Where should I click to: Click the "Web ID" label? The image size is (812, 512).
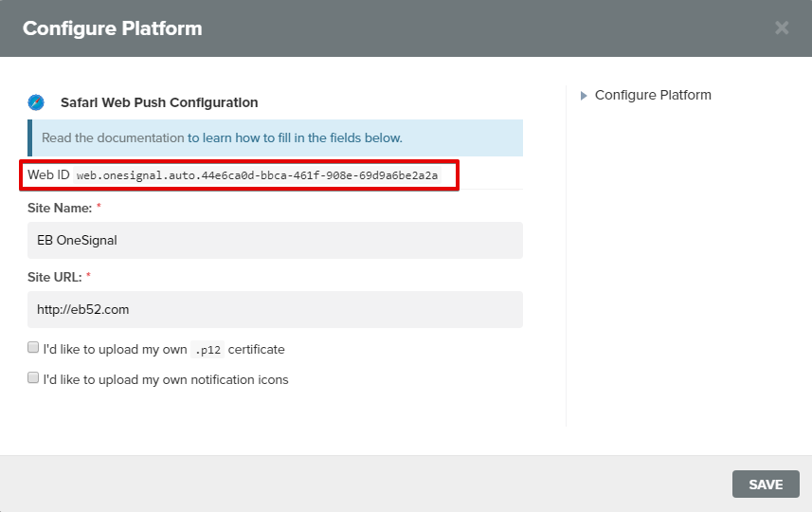point(48,175)
